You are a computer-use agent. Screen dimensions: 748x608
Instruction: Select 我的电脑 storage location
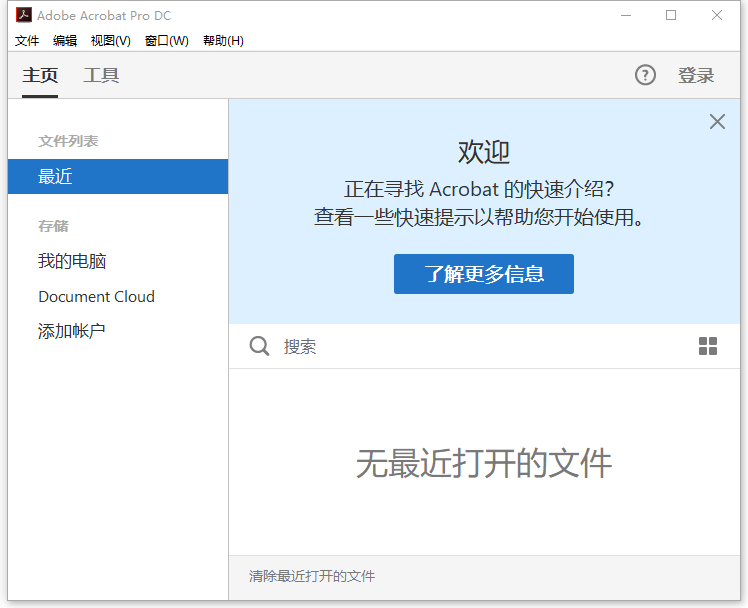72,261
